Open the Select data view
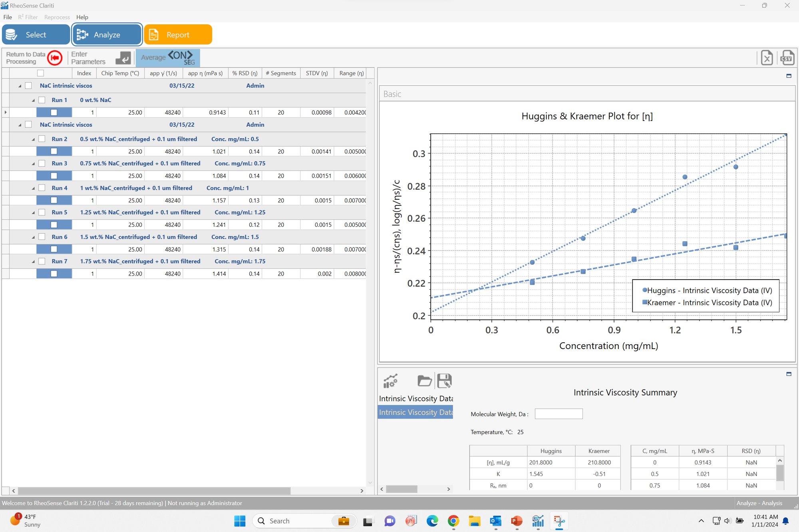 click(36, 34)
